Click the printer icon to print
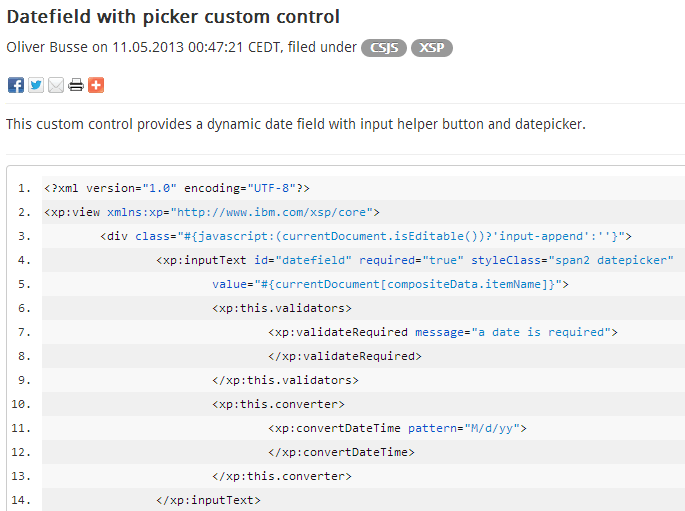The image size is (685, 511). pos(76,85)
